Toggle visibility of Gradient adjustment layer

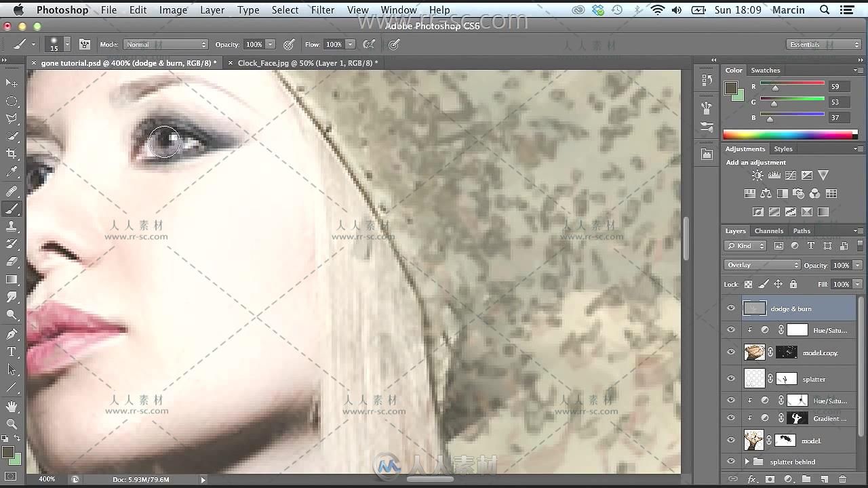pyautogui.click(x=731, y=419)
